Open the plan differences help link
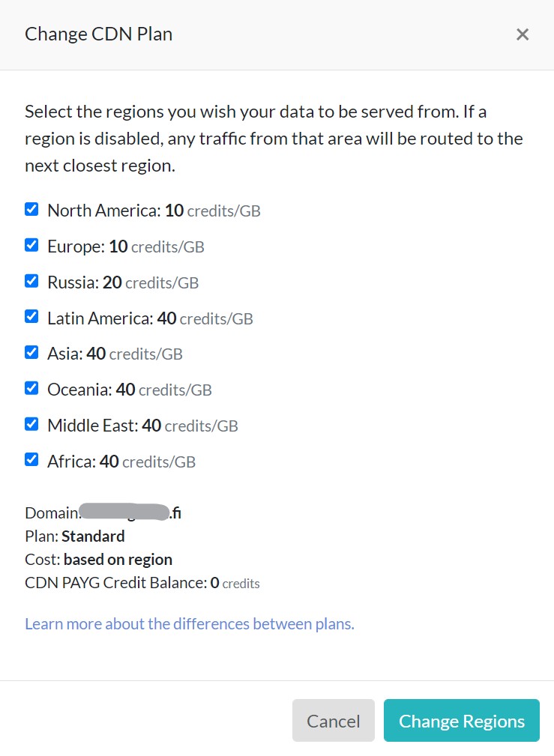 [189, 623]
